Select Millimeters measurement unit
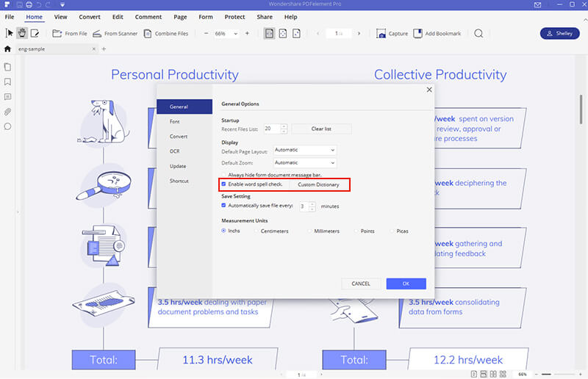Image resolution: width=588 pixels, height=379 pixels. click(309, 231)
